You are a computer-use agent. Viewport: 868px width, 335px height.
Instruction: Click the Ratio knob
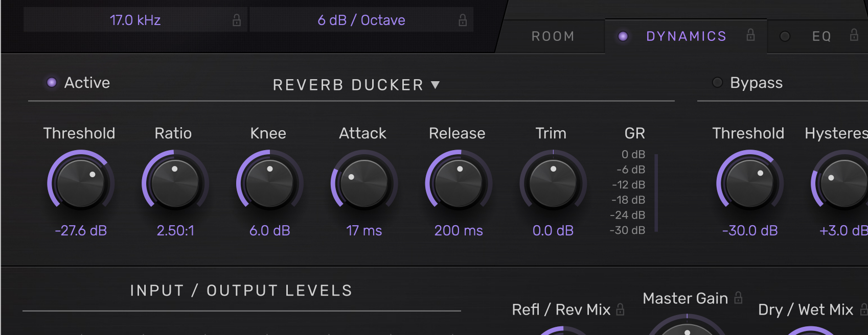point(175,183)
